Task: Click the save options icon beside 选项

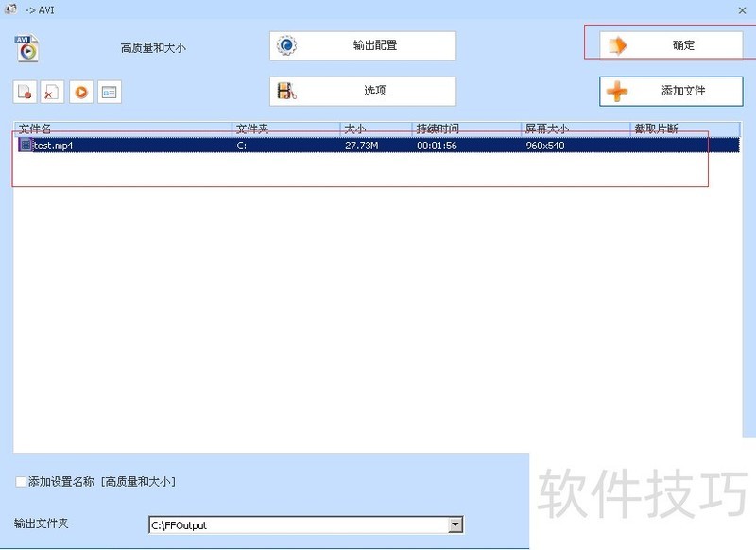Action: pyautogui.click(x=286, y=91)
